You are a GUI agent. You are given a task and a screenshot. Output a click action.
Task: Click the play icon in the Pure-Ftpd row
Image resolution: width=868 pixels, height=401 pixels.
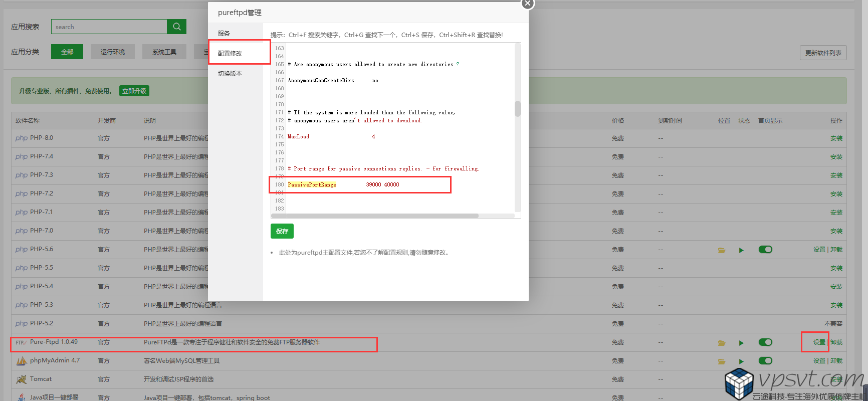coord(741,343)
